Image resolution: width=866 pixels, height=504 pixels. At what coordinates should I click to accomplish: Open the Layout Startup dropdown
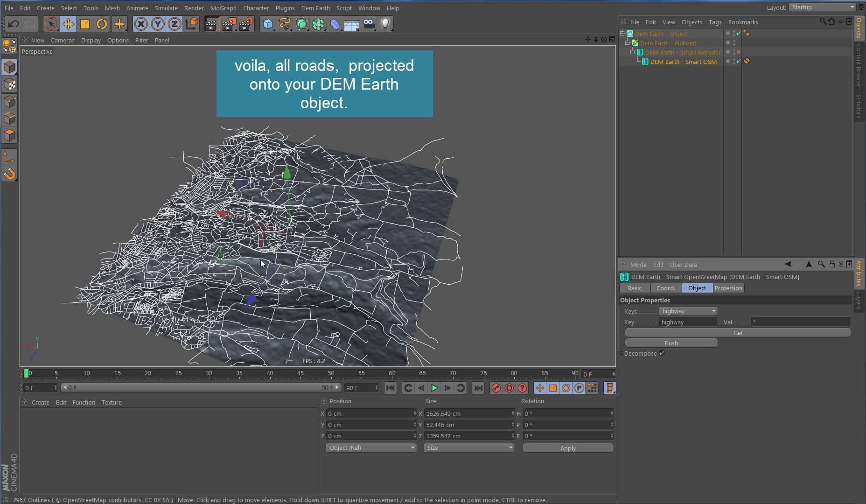pos(822,7)
